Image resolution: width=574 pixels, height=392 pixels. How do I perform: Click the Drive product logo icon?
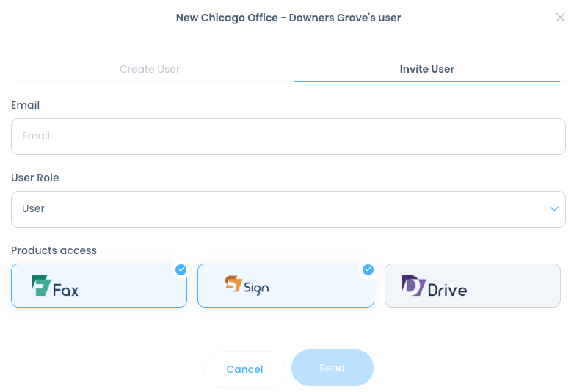coord(413,285)
